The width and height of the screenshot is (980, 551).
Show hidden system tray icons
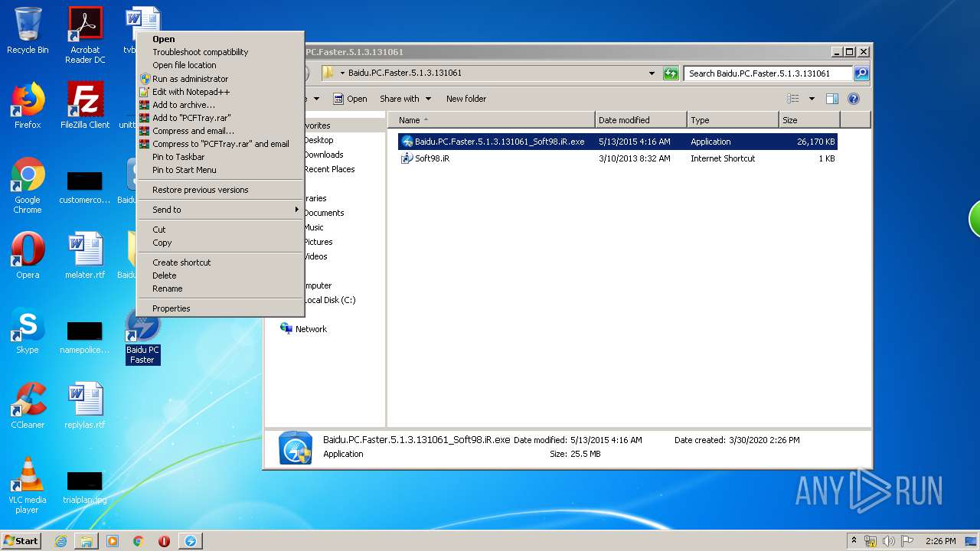tap(854, 541)
